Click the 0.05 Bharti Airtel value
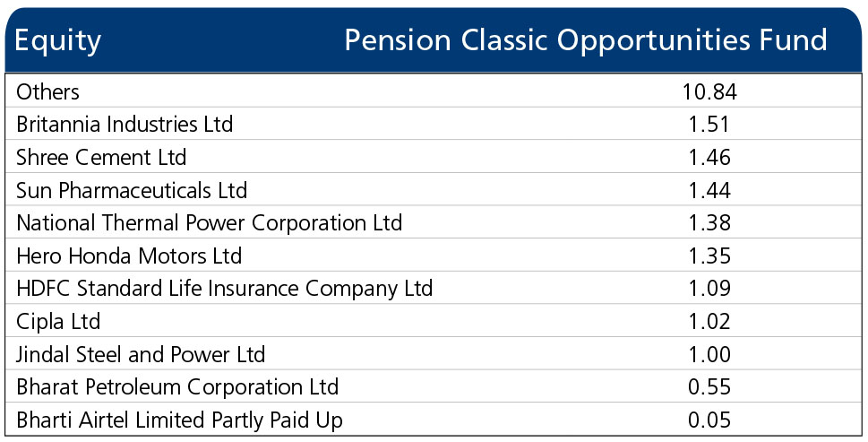The image size is (868, 442). (x=709, y=420)
